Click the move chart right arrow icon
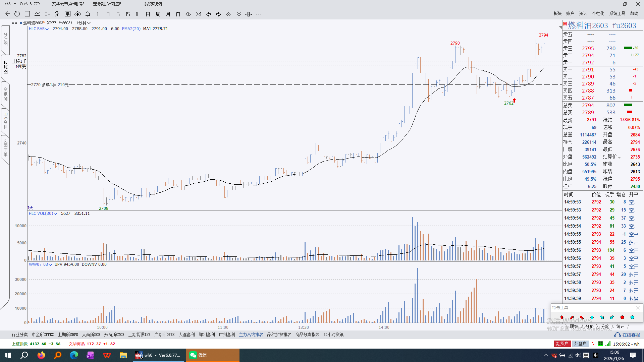 218,14
